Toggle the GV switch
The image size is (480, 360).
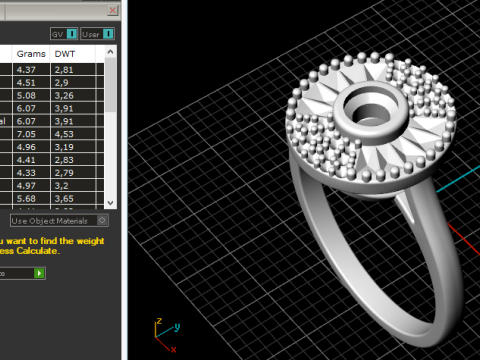point(64,34)
